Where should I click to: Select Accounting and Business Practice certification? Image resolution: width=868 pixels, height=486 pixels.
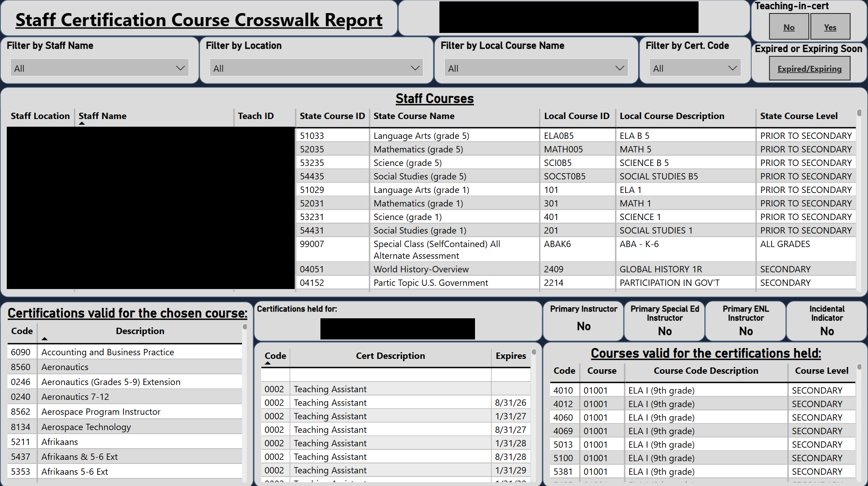[108, 352]
